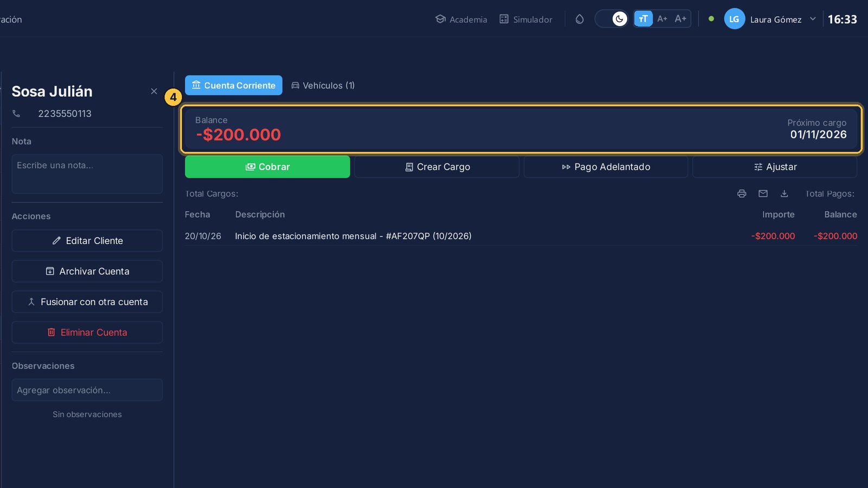
Task: Switch to the Cuenta Corriente tab
Action: pyautogui.click(x=233, y=85)
